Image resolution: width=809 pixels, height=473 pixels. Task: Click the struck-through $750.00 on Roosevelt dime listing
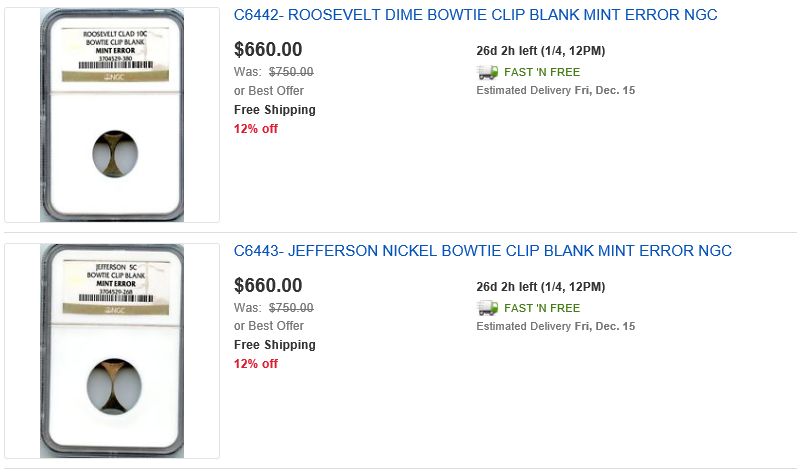point(291,72)
